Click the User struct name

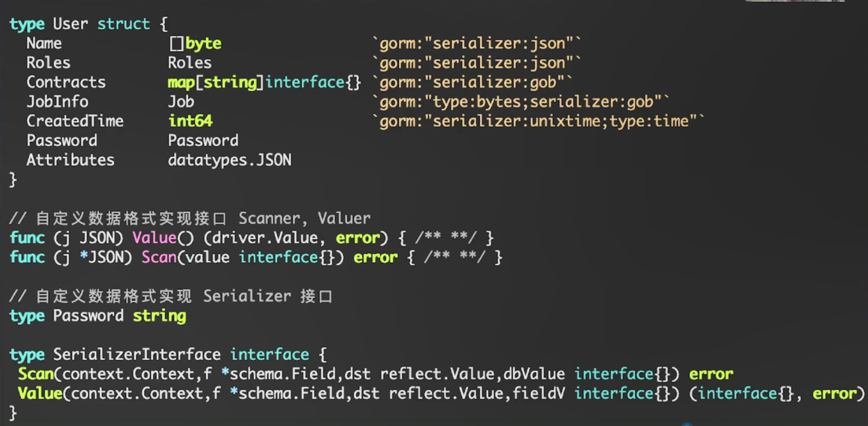point(70,24)
